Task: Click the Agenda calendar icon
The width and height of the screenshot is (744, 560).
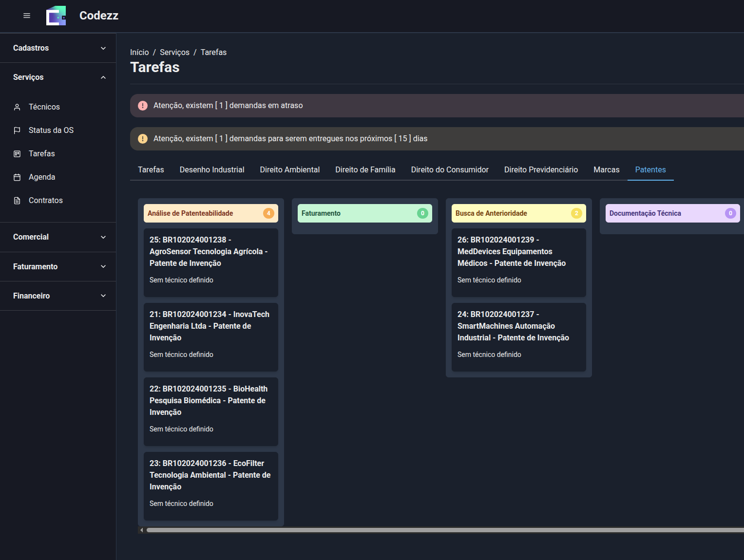Action: tap(17, 177)
